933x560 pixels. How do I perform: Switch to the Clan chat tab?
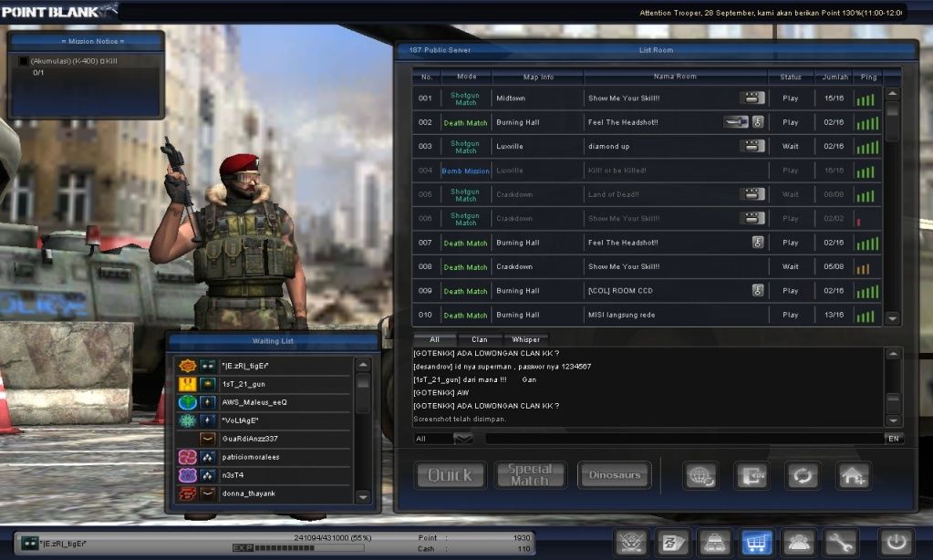480,339
